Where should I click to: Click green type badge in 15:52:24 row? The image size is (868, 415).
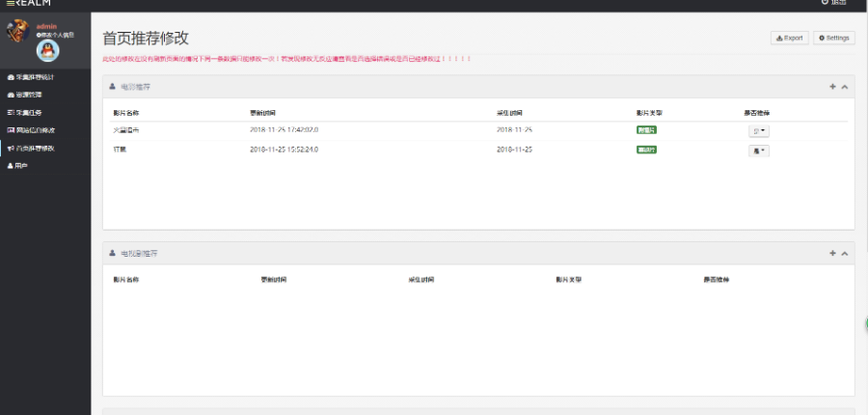tap(646, 150)
